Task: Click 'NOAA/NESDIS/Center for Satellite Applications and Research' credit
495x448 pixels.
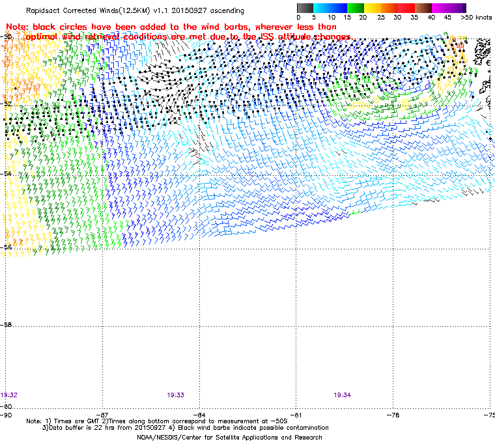Action: click(229, 438)
